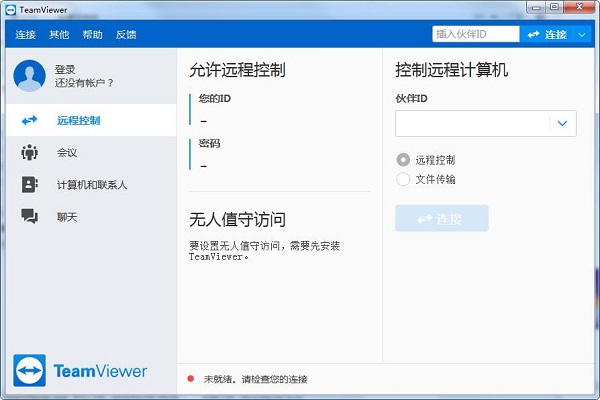Click the large 连接 button under radio options
Screen dimensions: 600x400
click(441, 218)
